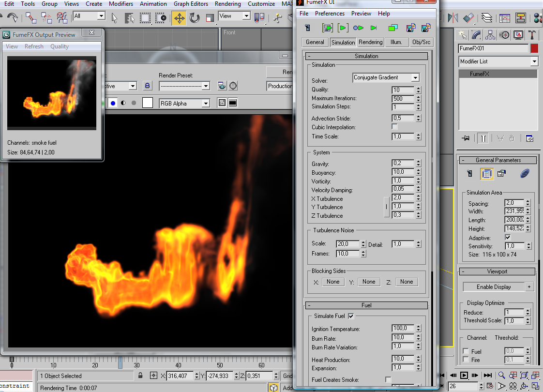Viewport: 543px width, 392px height.
Task: Toggle selection lock padlock in status bar
Action: tap(140, 376)
